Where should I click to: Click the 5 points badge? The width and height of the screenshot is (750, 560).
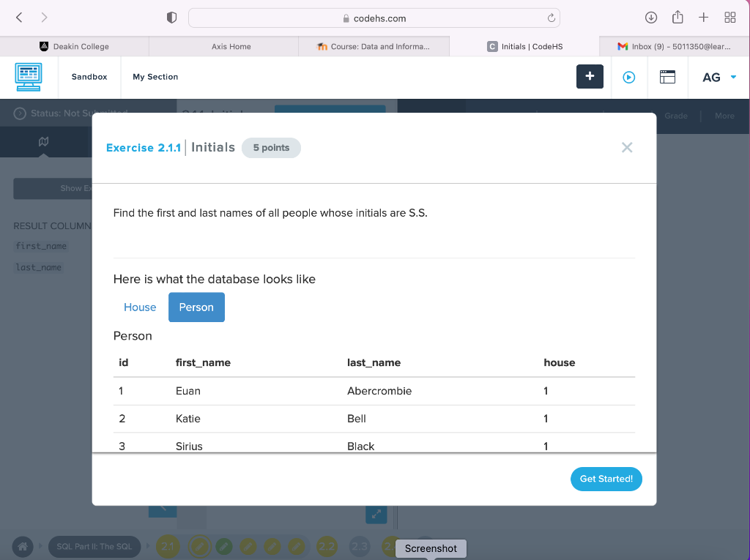point(271,148)
